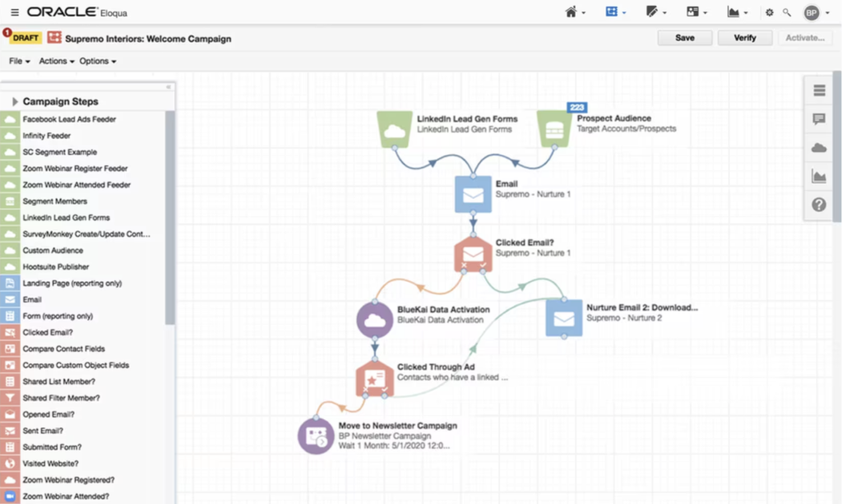842x504 pixels.
Task: Open the Nurture Email 2 node
Action: [563, 317]
